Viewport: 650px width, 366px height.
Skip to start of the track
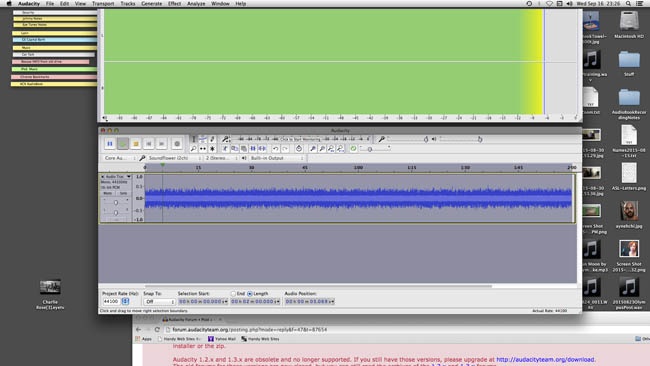point(148,143)
